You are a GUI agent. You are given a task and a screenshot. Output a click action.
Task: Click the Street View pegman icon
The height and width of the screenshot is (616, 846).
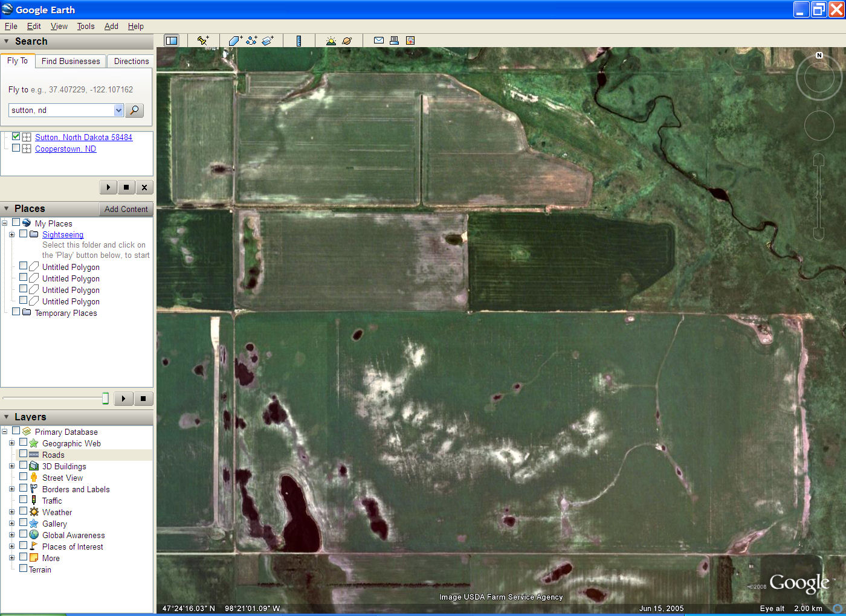click(x=34, y=478)
